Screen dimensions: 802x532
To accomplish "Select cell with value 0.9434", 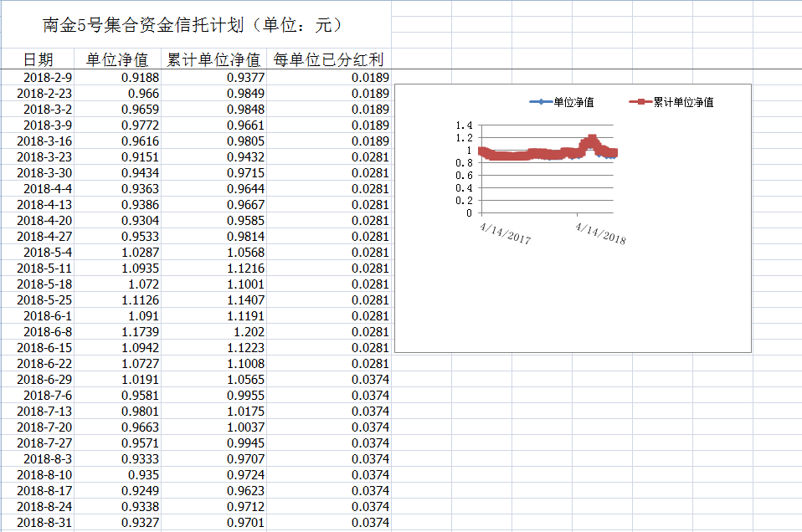I will (118, 173).
